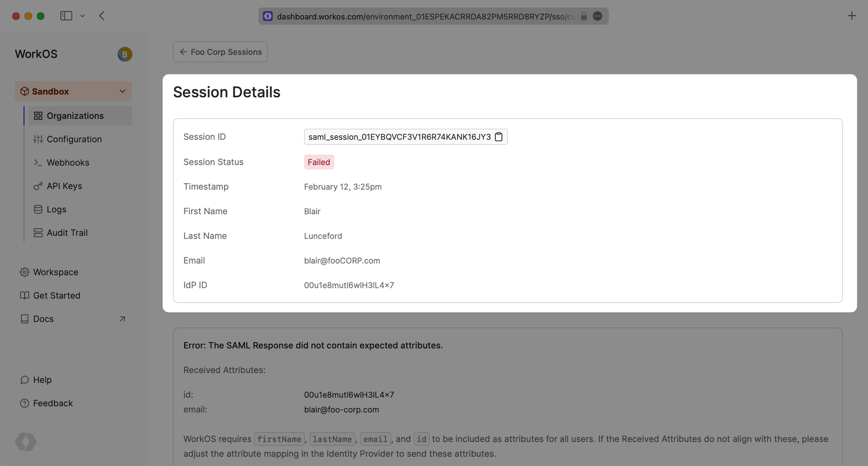
Task: Copy the Session ID to clipboard
Action: pyautogui.click(x=499, y=137)
